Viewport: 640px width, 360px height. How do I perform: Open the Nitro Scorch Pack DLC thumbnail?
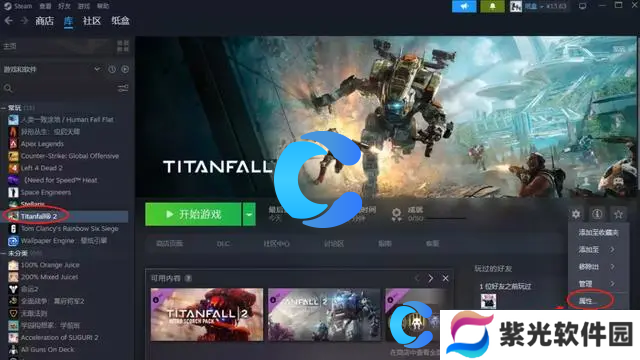207,314
